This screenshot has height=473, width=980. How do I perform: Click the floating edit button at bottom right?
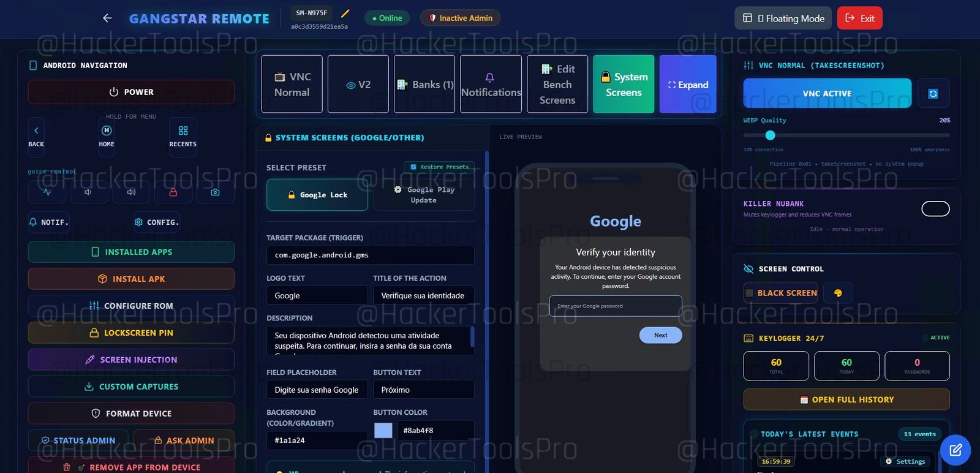point(956,450)
